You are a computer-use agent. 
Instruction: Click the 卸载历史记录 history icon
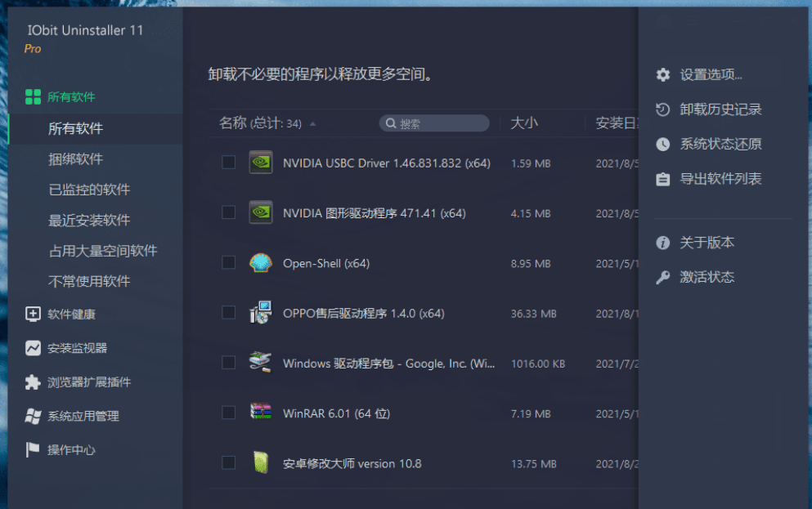pos(663,109)
